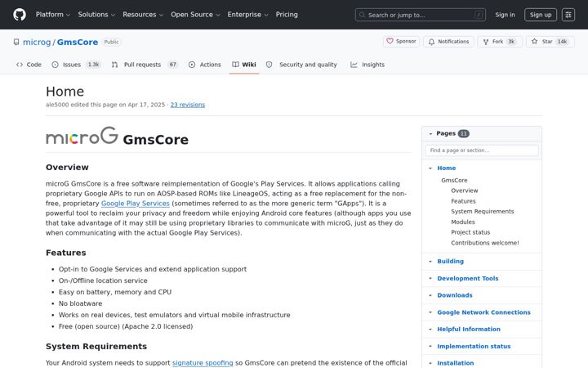Click the Sponsor heart button
This screenshot has width=588, height=368.
coord(401,42)
